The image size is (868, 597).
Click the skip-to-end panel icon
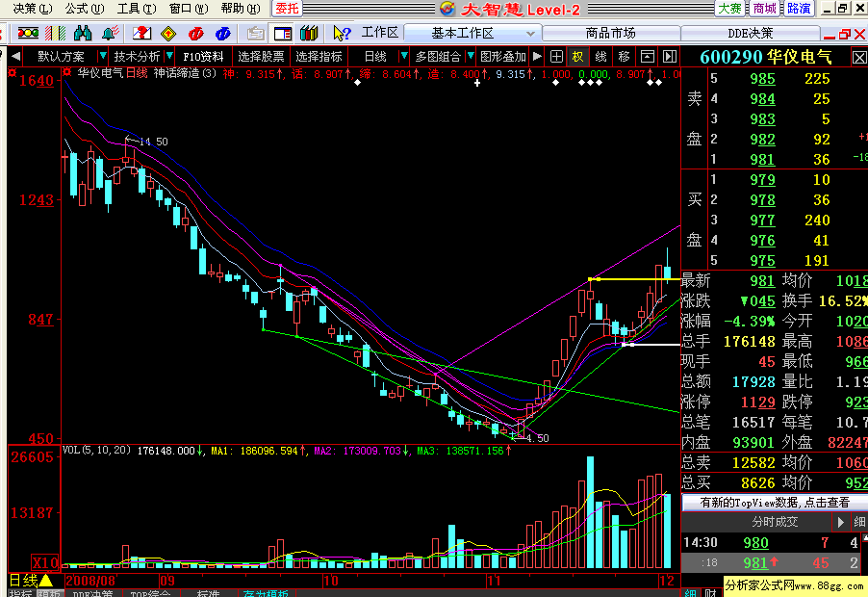pos(669,56)
